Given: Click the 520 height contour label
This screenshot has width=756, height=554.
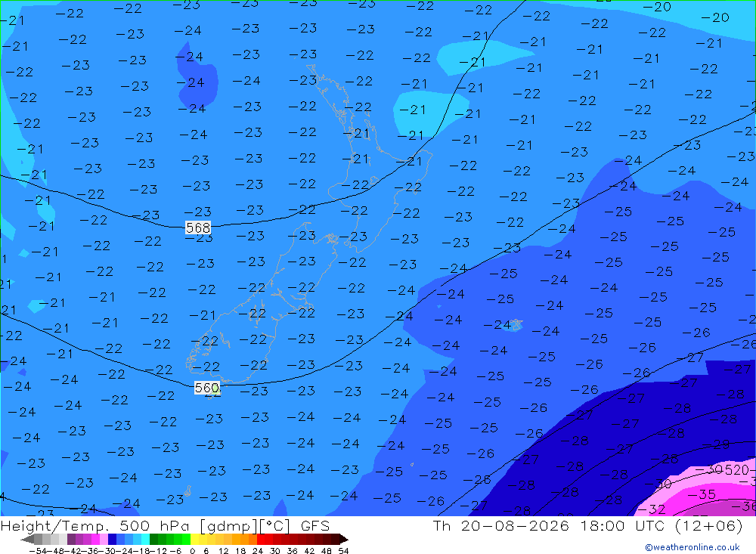Looking at the screenshot, I should pyautogui.click(x=736, y=469).
